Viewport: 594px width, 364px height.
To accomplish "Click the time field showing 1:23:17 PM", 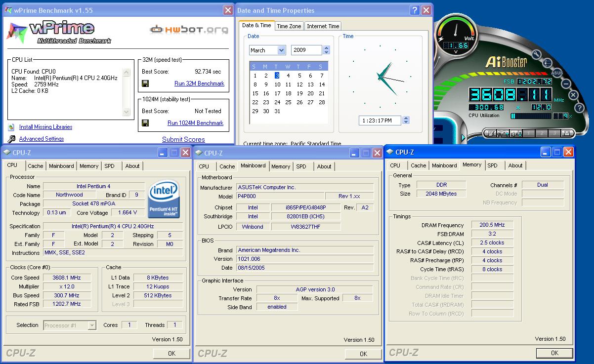I will [381, 120].
